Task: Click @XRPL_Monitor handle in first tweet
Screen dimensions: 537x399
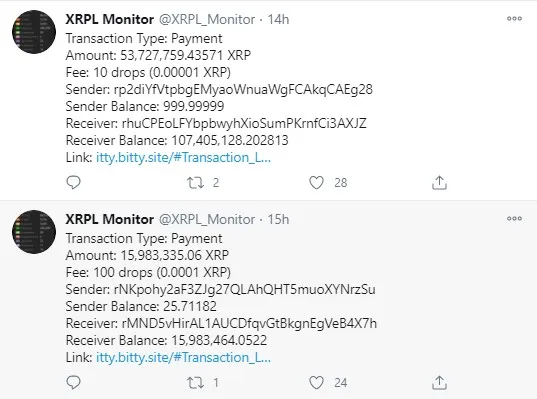Action: [x=207, y=20]
